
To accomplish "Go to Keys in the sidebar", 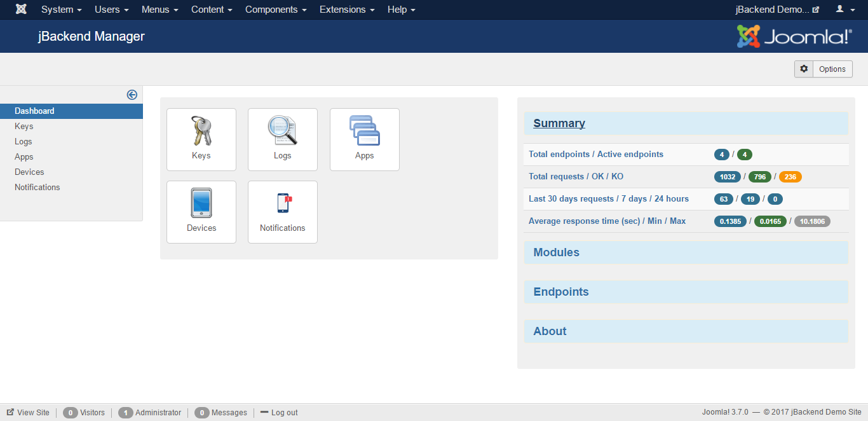I will [24, 126].
